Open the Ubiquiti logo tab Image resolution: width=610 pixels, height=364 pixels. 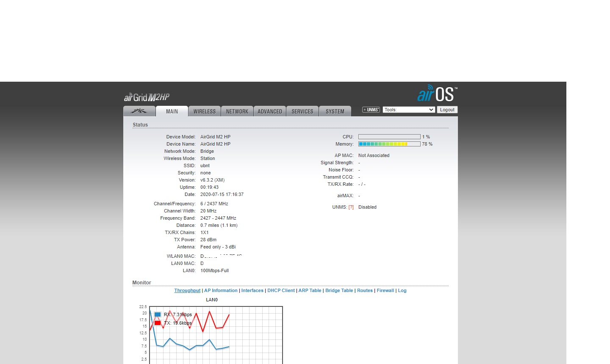[x=139, y=111]
